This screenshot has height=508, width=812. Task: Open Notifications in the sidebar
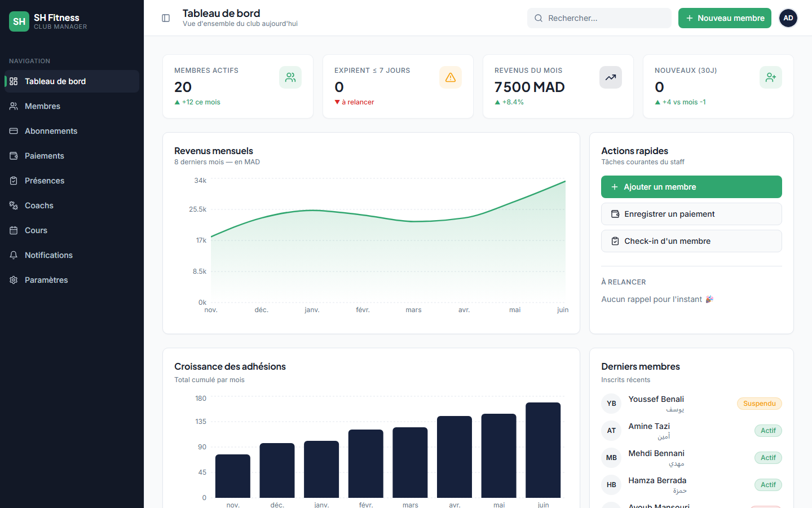(x=72, y=255)
